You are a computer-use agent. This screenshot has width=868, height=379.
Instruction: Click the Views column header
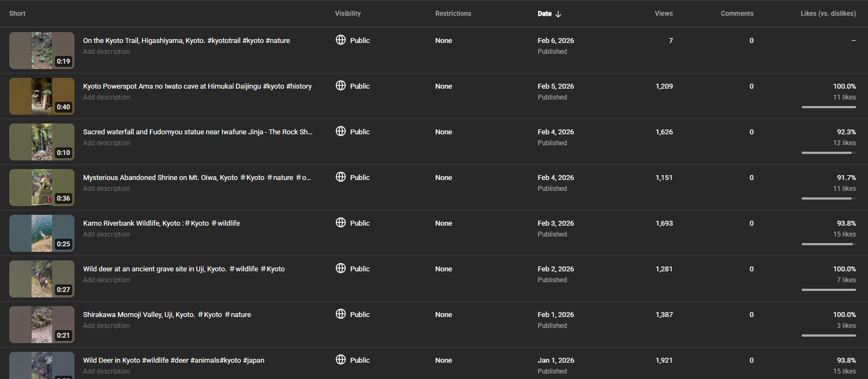click(664, 14)
